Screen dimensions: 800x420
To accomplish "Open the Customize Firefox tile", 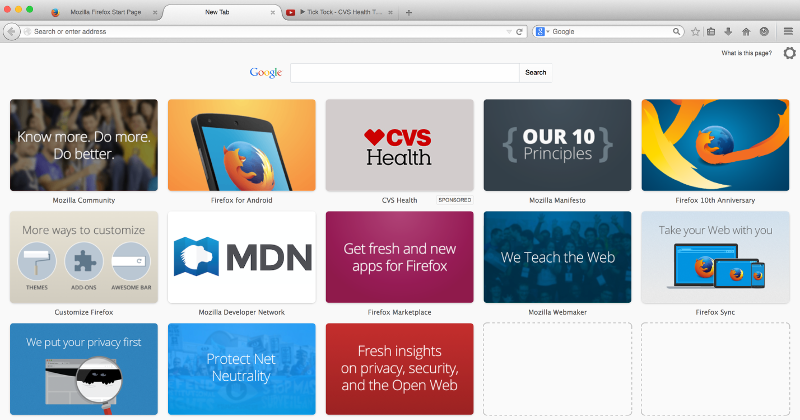I will click(84, 257).
